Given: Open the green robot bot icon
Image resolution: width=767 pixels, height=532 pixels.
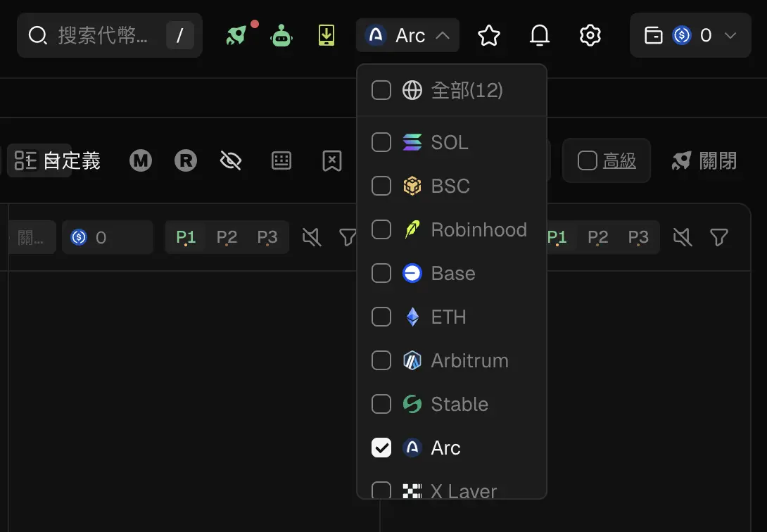Looking at the screenshot, I should (x=281, y=35).
